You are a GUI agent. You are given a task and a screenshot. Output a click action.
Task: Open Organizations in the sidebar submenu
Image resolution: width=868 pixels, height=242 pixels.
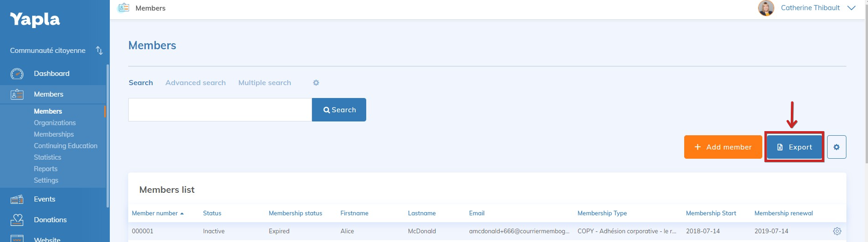55,123
